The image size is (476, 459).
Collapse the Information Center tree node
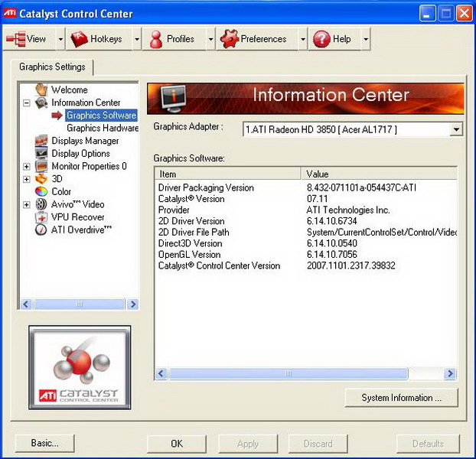27,103
